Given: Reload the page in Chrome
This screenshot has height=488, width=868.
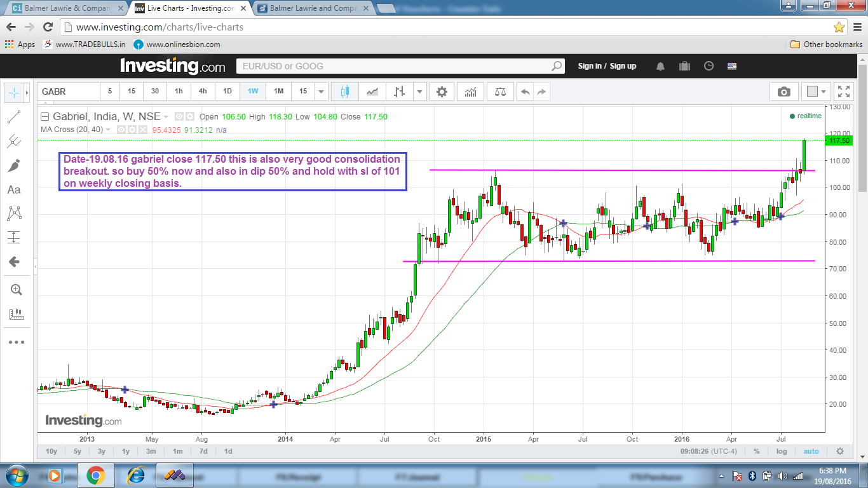Looking at the screenshot, I should (48, 27).
